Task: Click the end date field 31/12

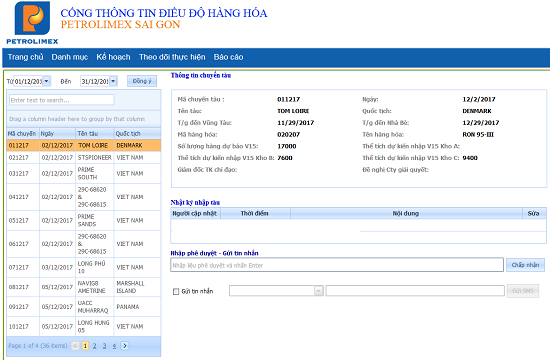Action: 95,81
